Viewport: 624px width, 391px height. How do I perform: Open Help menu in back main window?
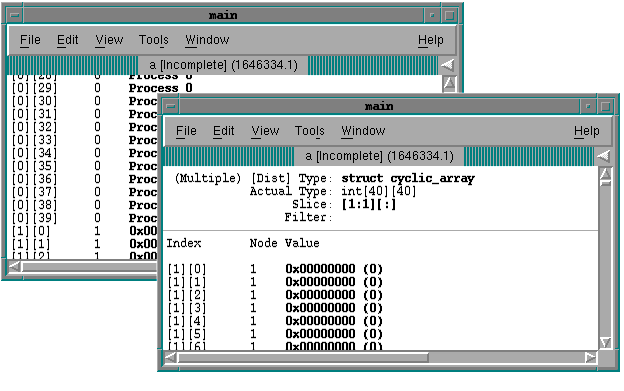pyautogui.click(x=431, y=40)
